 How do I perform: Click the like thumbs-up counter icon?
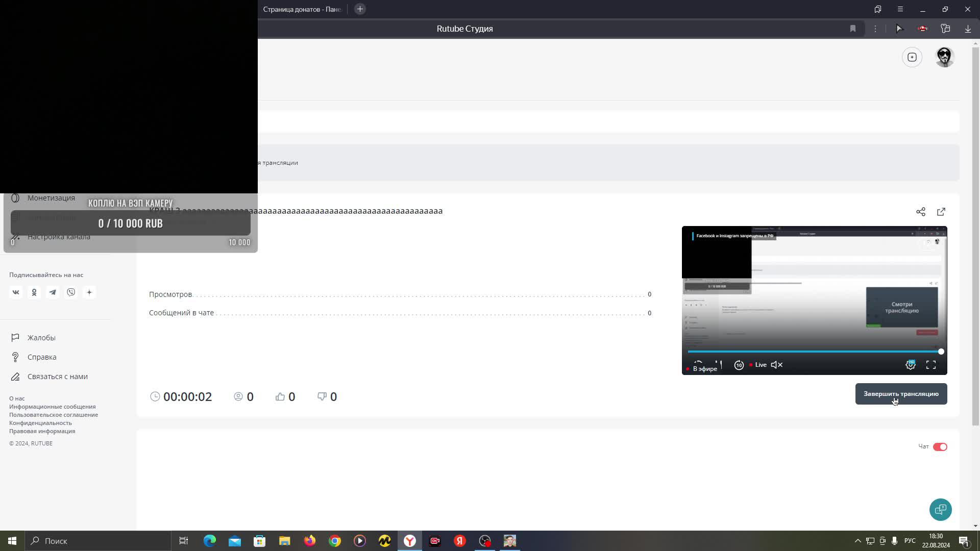[x=280, y=396]
